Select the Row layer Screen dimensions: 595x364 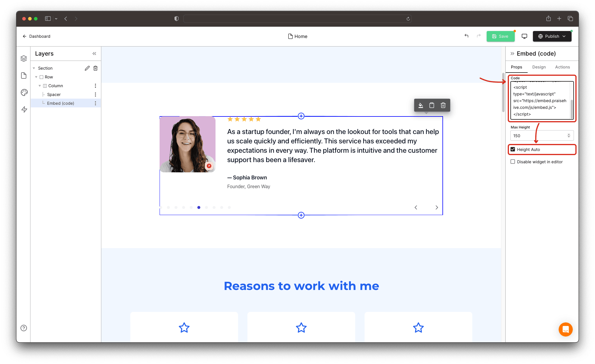49,77
